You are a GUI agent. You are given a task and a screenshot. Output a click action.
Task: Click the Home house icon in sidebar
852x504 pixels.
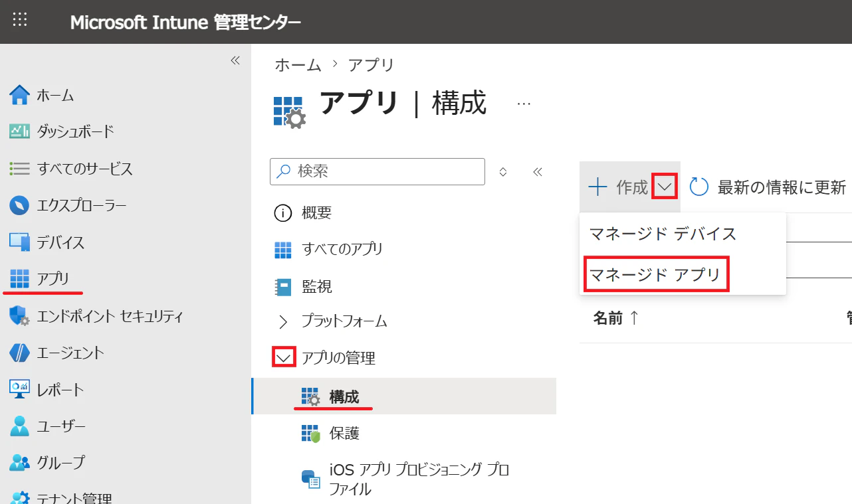(x=20, y=96)
